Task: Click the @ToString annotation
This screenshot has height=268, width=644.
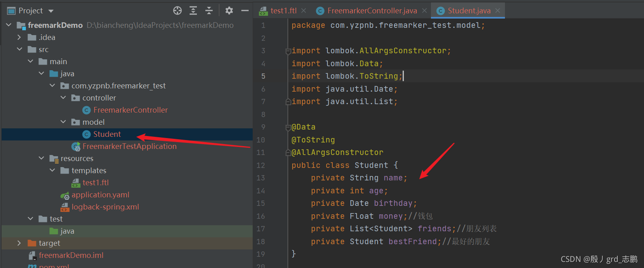Action: (313, 140)
